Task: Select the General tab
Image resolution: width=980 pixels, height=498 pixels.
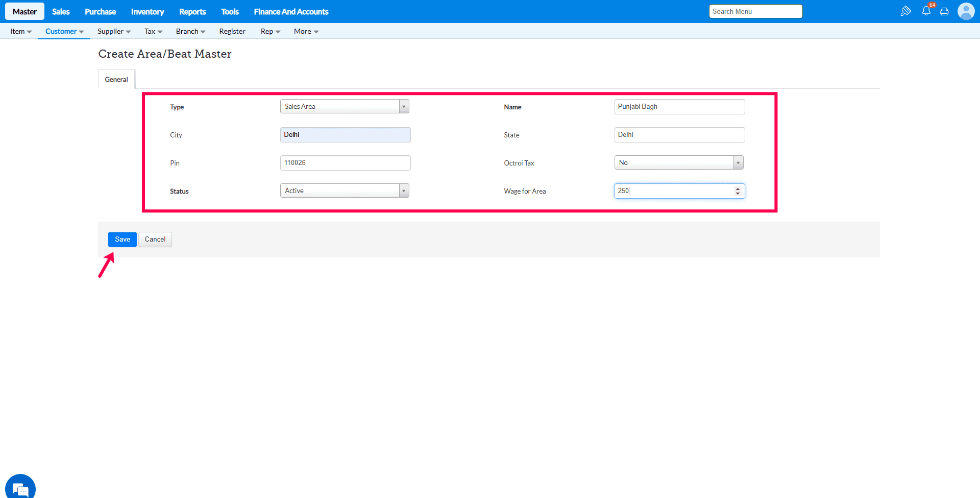Action: (116, 79)
